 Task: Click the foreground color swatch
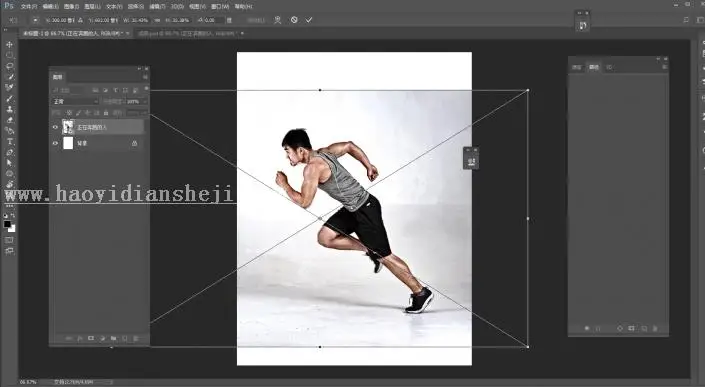pos(7,224)
